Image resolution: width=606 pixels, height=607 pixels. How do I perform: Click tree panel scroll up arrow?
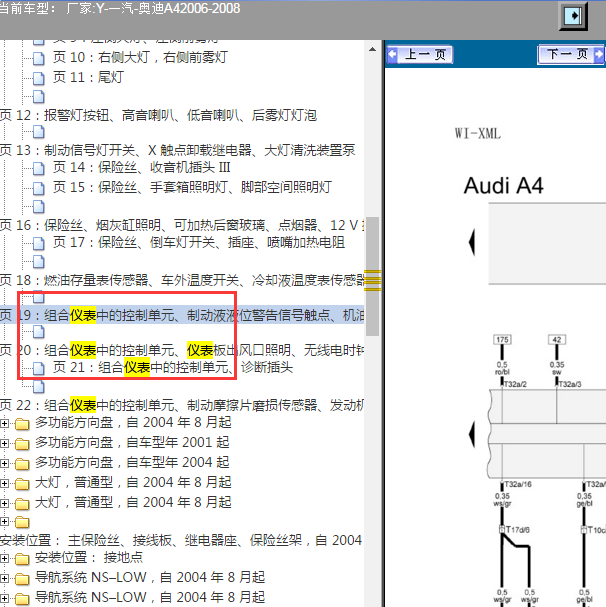(373, 50)
